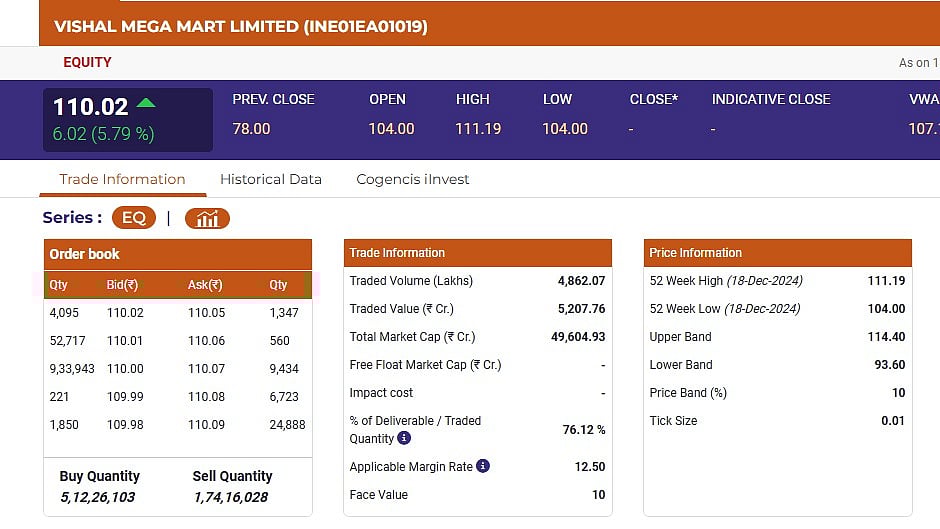This screenshot has height=529, width=940.
Task: Click the Trade Information panel header
Action: click(x=478, y=253)
